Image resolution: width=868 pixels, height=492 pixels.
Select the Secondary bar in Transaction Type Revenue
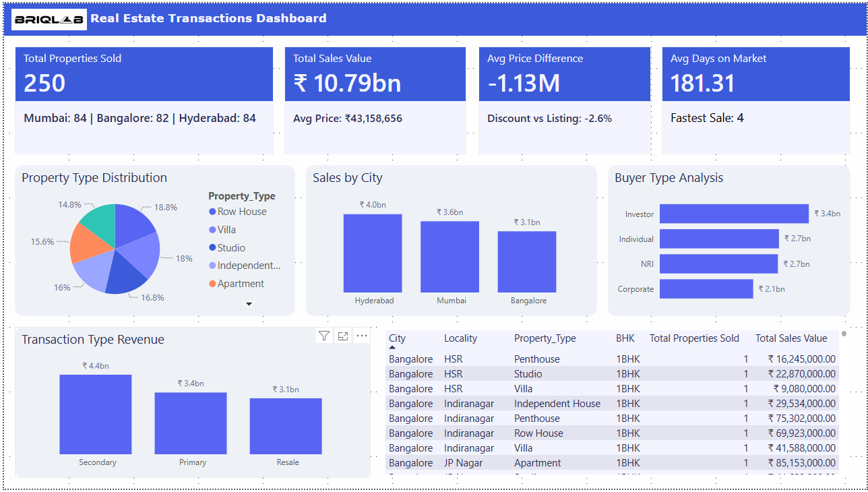[x=96, y=414]
